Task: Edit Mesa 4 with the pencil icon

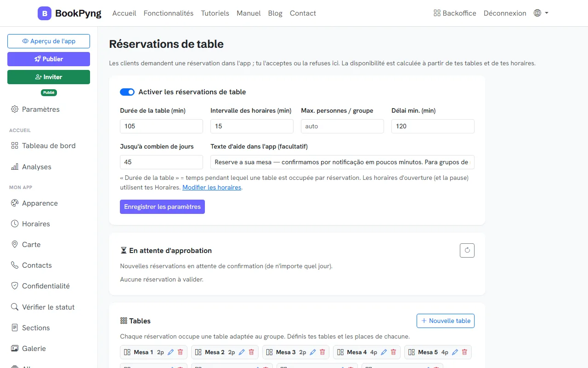Action: 384,352
